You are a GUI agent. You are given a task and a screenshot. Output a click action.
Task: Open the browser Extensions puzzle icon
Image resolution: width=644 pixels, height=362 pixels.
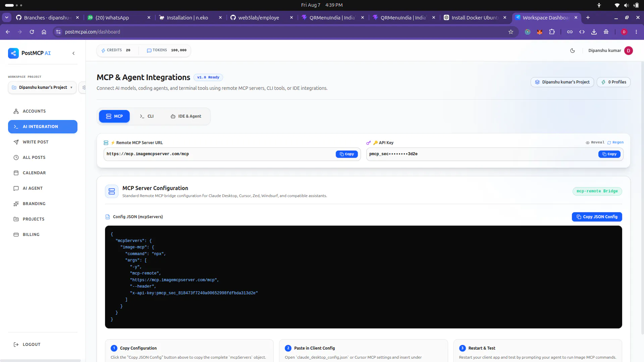pyautogui.click(x=552, y=32)
